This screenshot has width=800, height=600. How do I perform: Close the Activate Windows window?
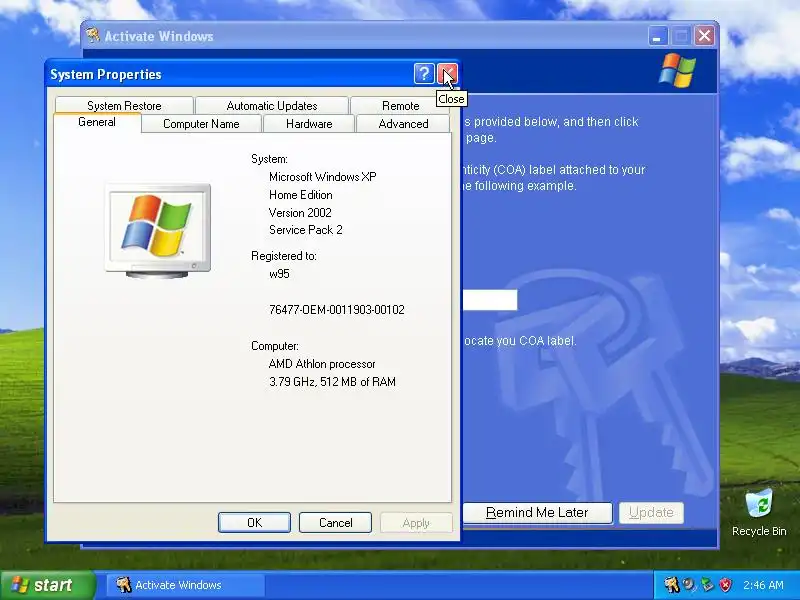coord(705,36)
